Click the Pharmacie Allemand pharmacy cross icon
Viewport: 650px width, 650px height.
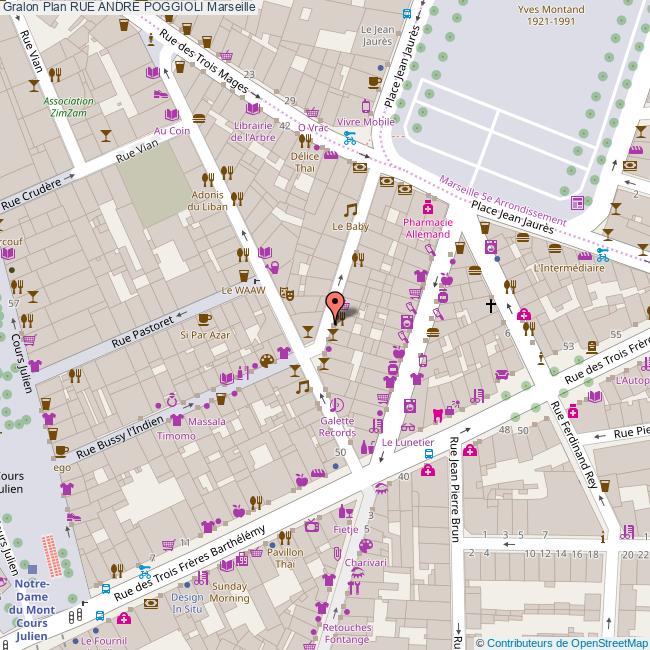427,206
